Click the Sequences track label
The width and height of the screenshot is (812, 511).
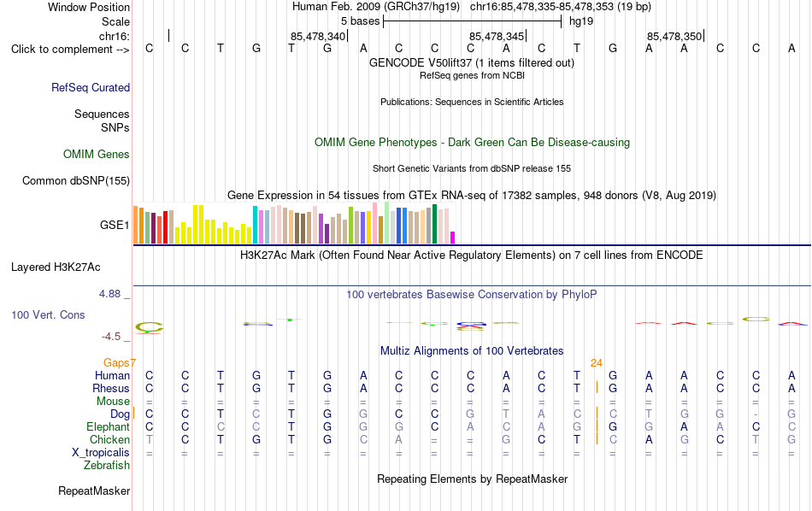(102, 114)
